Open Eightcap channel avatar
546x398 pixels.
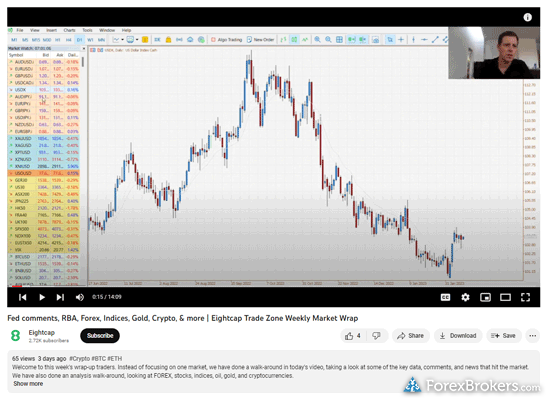16,336
